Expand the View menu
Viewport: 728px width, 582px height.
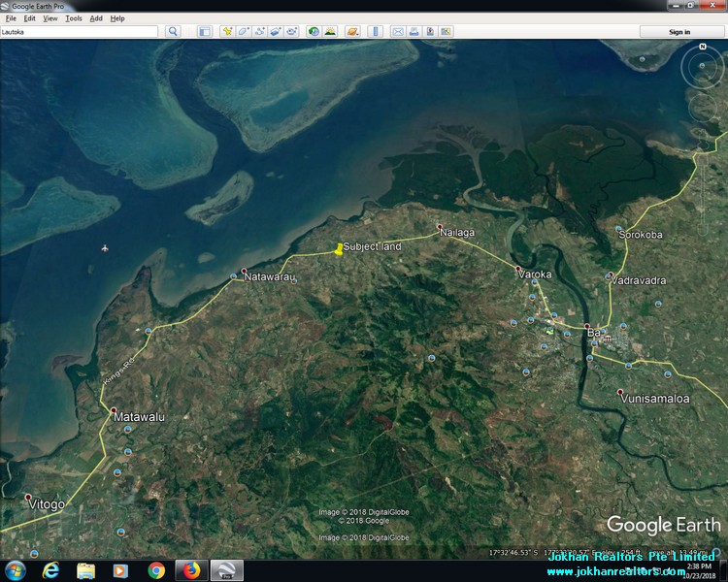point(50,18)
